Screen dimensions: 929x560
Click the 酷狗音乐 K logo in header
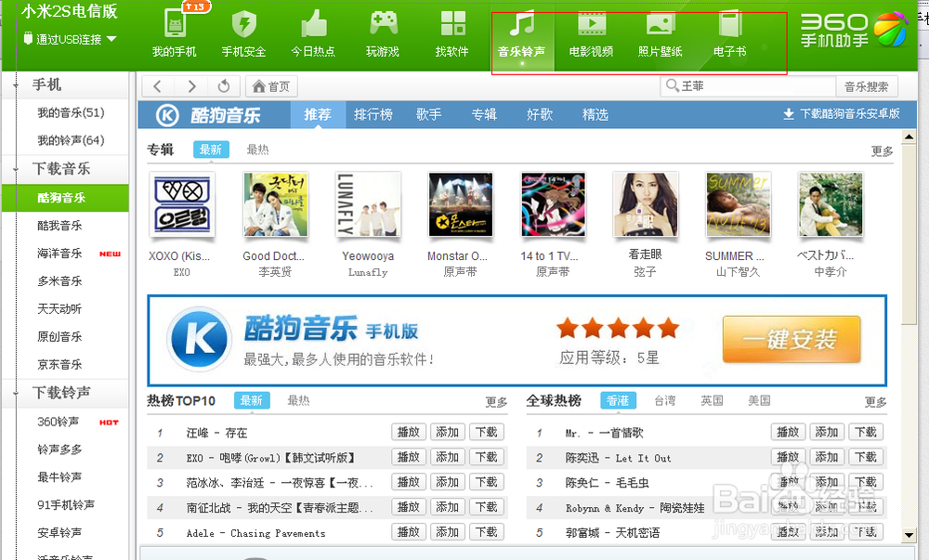(x=167, y=115)
